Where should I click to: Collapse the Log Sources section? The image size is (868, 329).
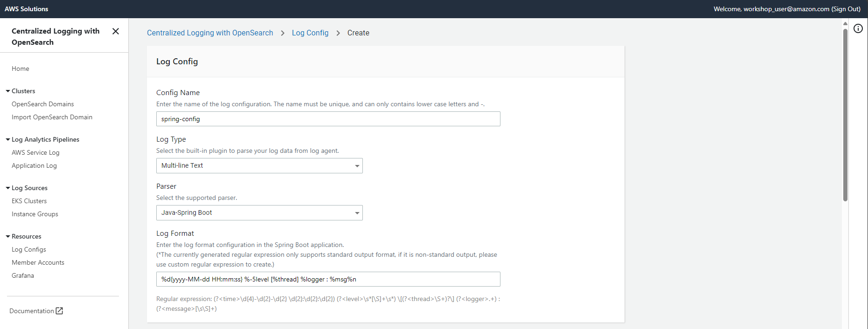(8, 188)
